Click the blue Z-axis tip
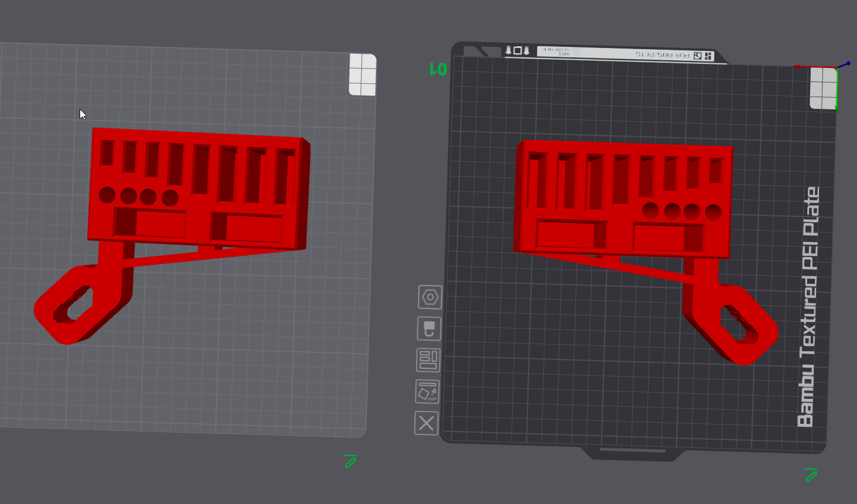 [848, 63]
